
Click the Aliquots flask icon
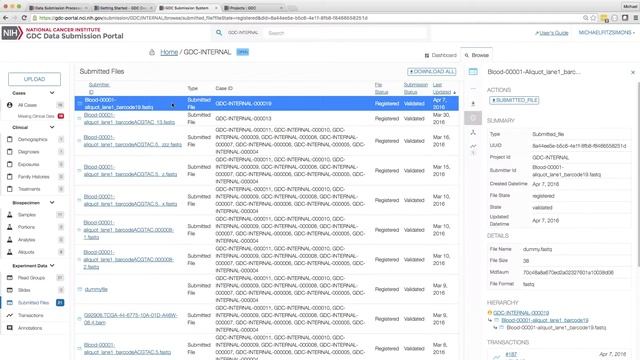[10, 252]
